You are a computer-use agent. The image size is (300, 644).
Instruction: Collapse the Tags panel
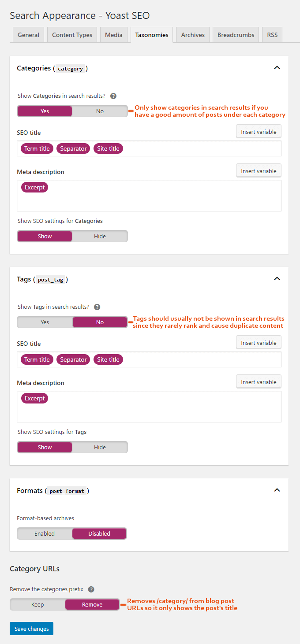pyautogui.click(x=277, y=278)
